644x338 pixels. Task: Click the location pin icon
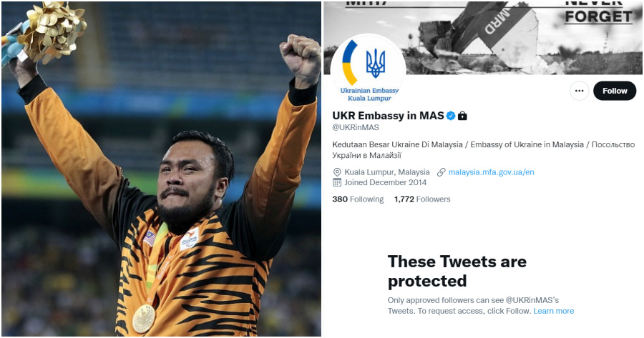pos(337,172)
